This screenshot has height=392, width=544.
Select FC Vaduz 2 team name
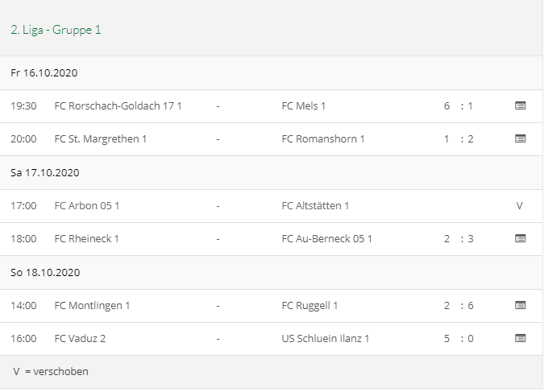point(80,338)
